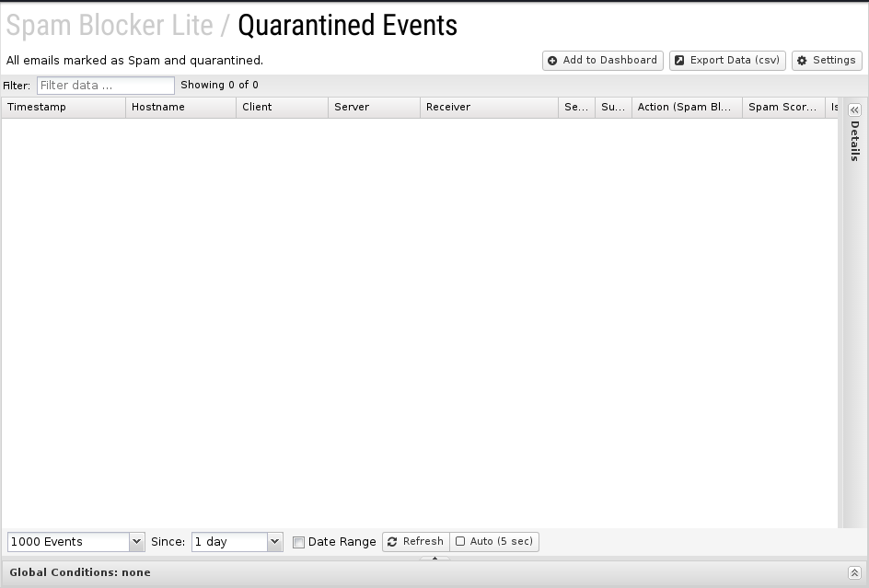The height and width of the screenshot is (588, 869).
Task: Export data as csv
Action: tap(727, 61)
